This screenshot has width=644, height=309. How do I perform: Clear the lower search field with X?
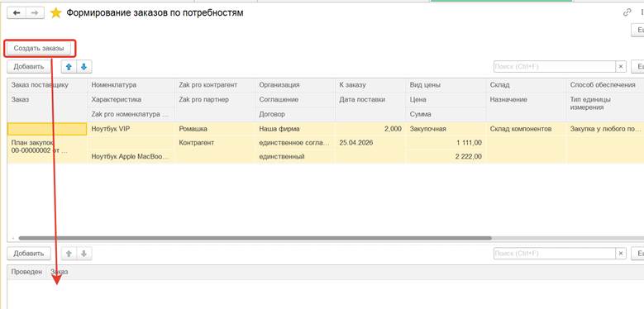[621, 254]
